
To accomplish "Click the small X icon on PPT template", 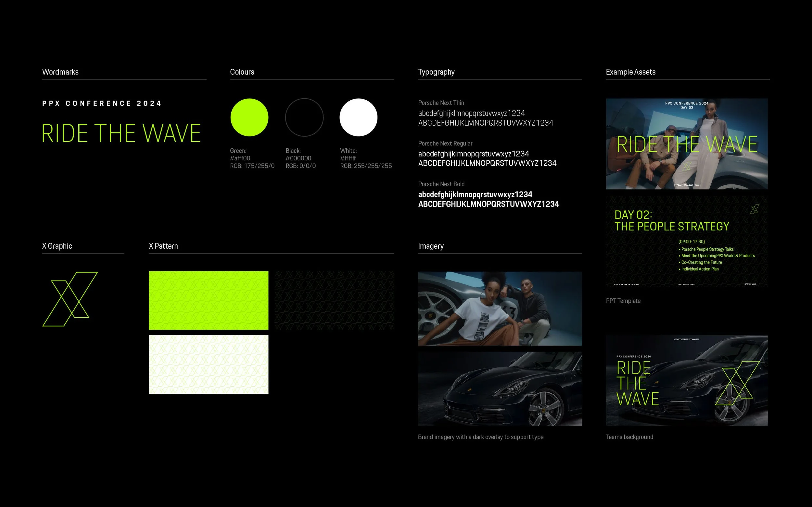I will tap(754, 209).
